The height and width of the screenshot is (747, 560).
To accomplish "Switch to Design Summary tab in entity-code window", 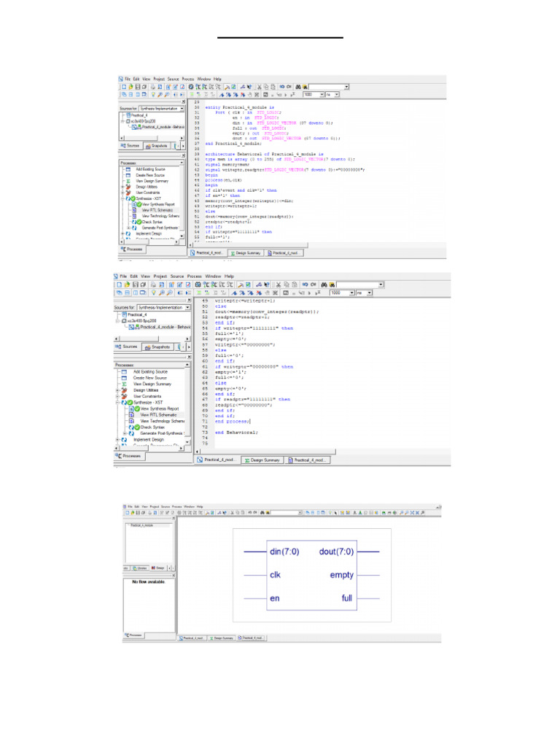I will coord(246,253).
